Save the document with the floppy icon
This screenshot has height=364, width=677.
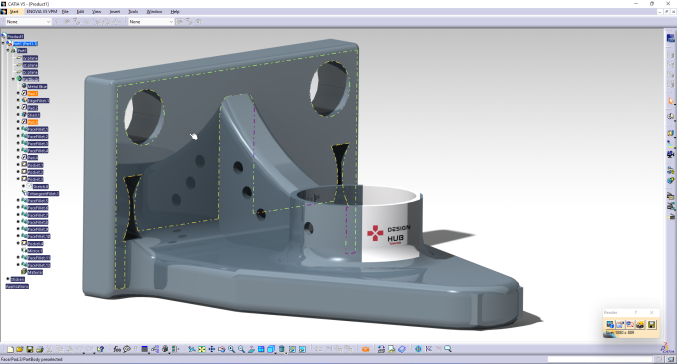(x=30, y=349)
